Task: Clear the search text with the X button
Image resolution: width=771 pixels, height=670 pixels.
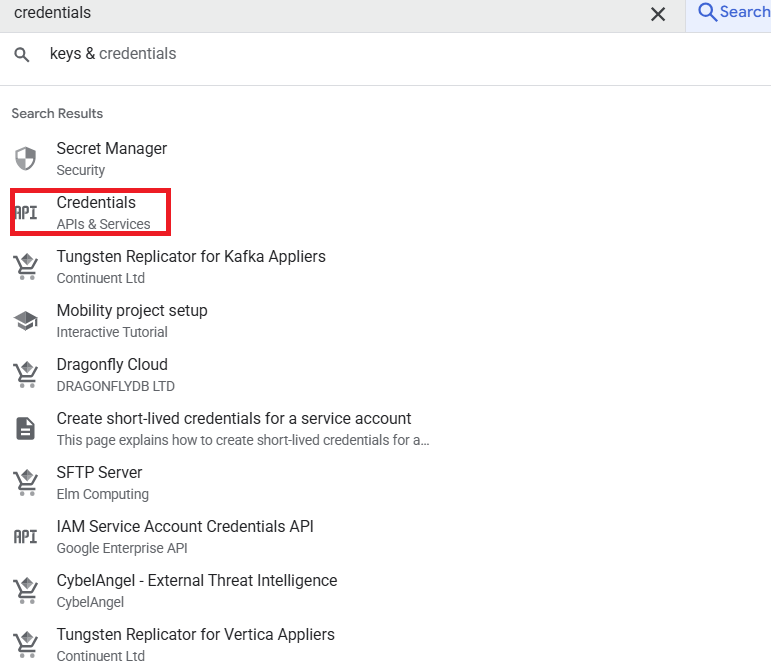Action: [x=658, y=14]
